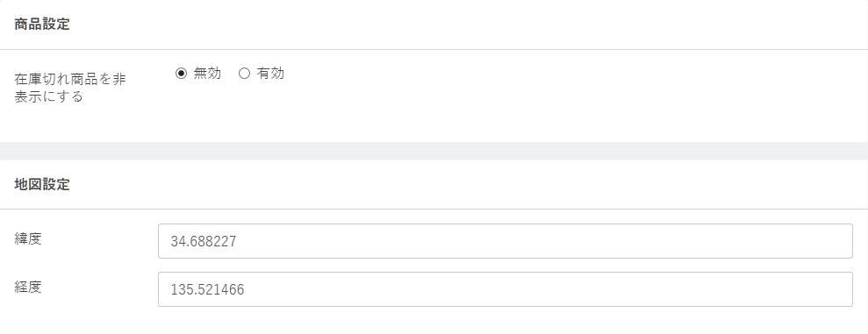Click the 地図設定 section header
Image resolution: width=868 pixels, height=334 pixels.
tap(42, 185)
